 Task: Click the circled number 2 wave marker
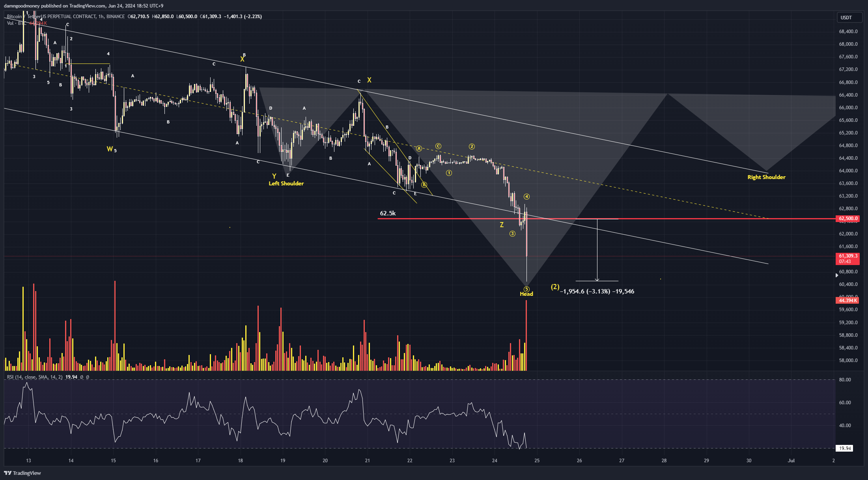pos(472,146)
